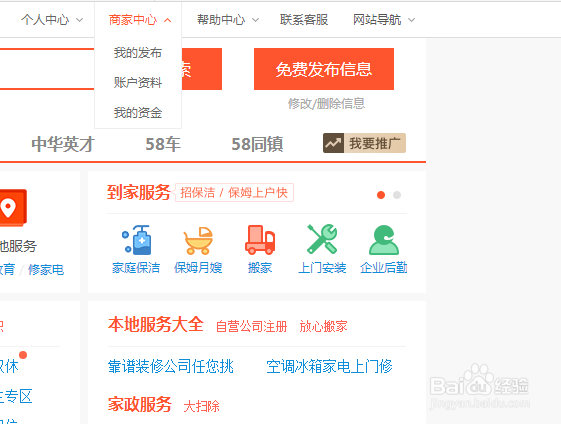Open the 修改/删除信息 link
This screenshot has height=424, width=561.
coord(326,104)
